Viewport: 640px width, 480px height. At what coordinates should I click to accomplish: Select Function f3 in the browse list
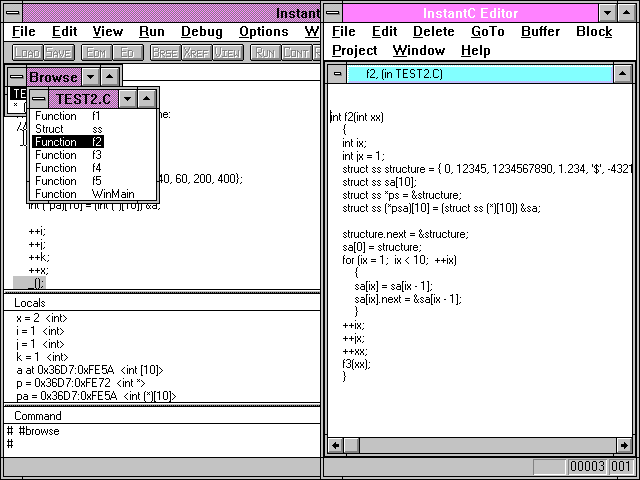click(68, 155)
